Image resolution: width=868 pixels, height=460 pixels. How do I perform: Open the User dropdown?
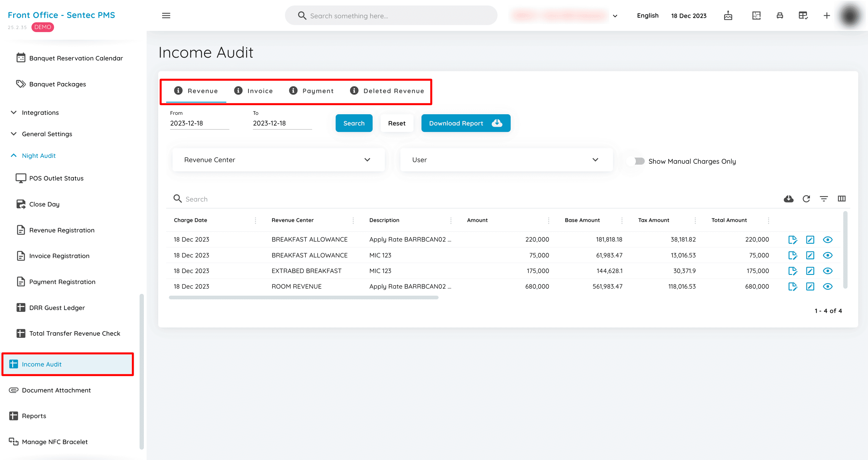click(506, 160)
